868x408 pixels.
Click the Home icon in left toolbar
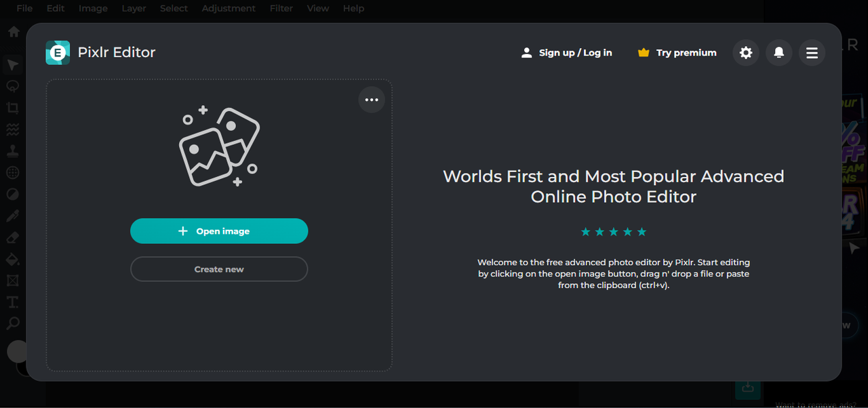pos(14,32)
